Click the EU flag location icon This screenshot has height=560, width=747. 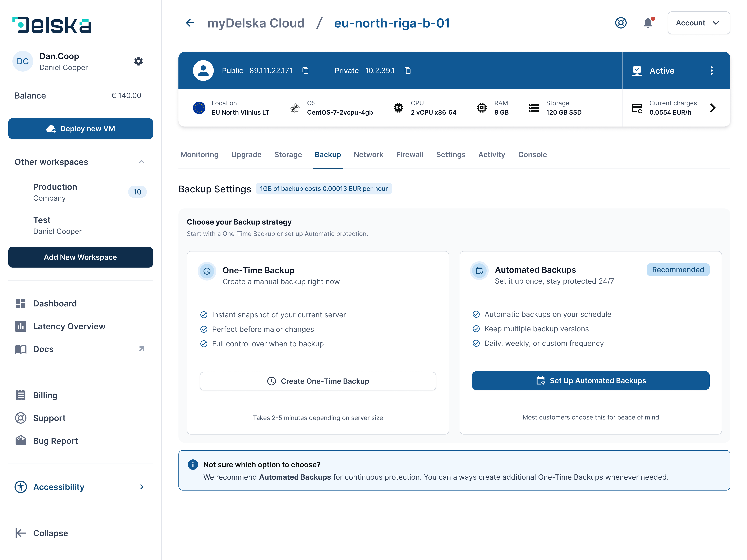(199, 108)
